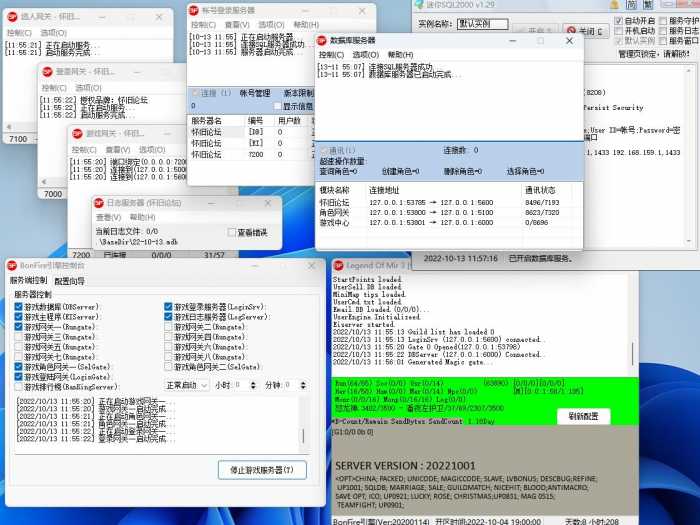Screen dimensions: 700x525
Task: Click the 通讯状态 column header
Action: coord(540,190)
